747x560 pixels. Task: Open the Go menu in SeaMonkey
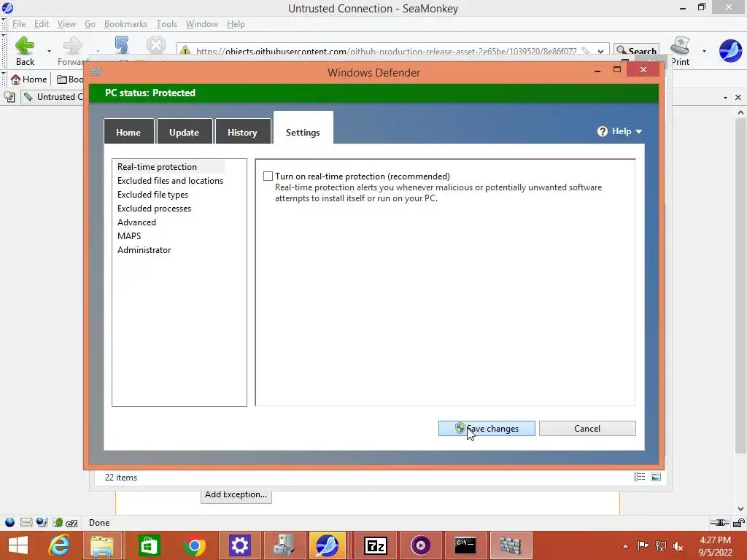point(90,24)
